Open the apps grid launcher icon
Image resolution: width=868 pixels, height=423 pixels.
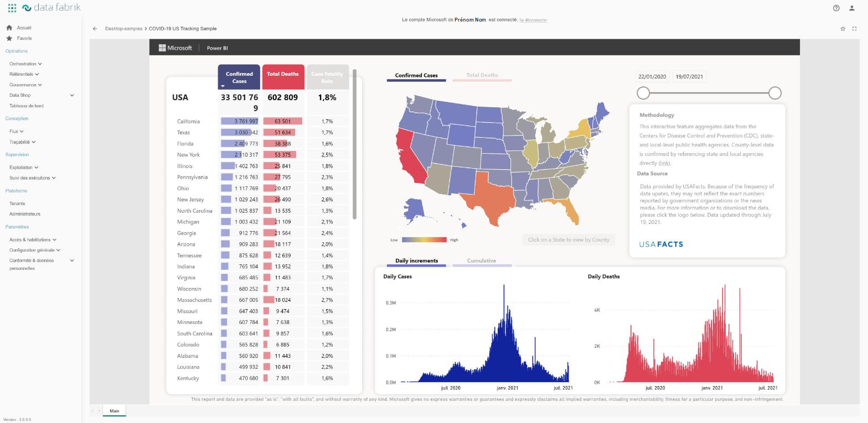(x=12, y=8)
